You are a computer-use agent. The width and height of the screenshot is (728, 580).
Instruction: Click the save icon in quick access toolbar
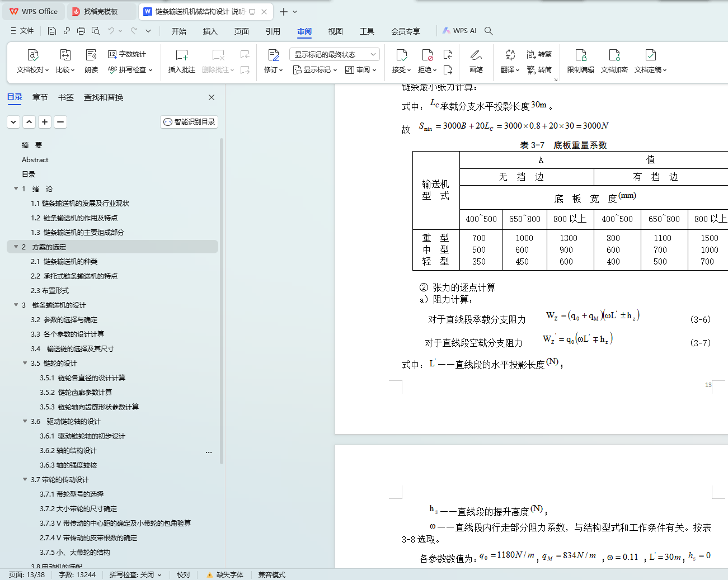52,31
